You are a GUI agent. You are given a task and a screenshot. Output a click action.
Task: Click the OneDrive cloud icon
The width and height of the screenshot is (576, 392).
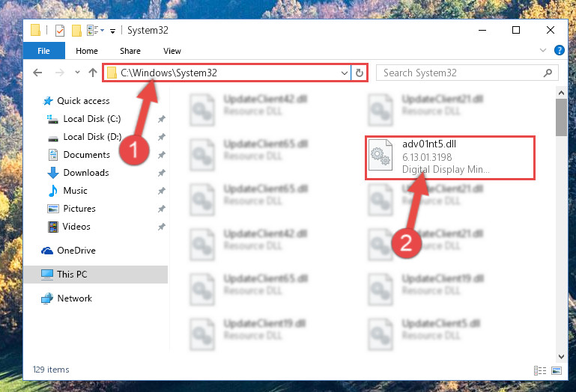click(47, 251)
